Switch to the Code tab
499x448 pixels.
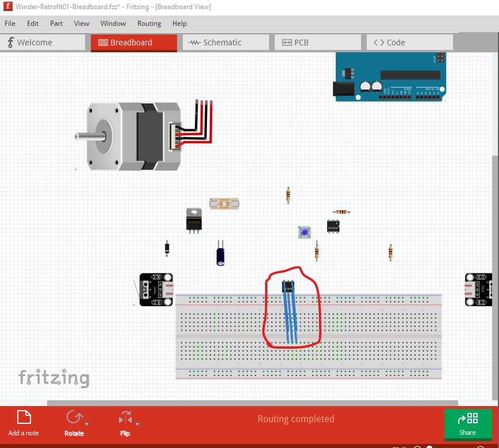409,43
